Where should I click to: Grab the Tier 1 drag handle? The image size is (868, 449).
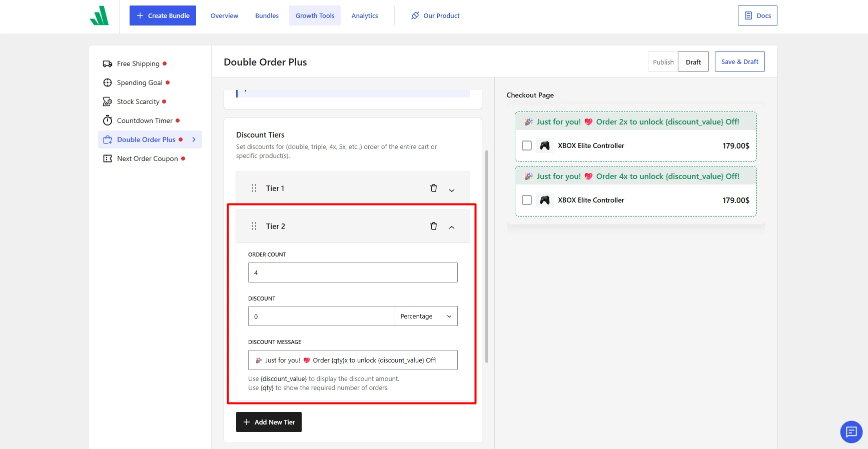pos(254,188)
